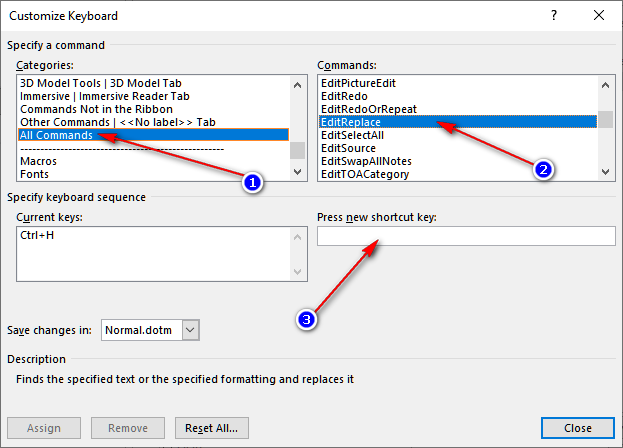Click Commands list scroll down arrow
Viewport: 623px width, 448px height.
coord(606,172)
